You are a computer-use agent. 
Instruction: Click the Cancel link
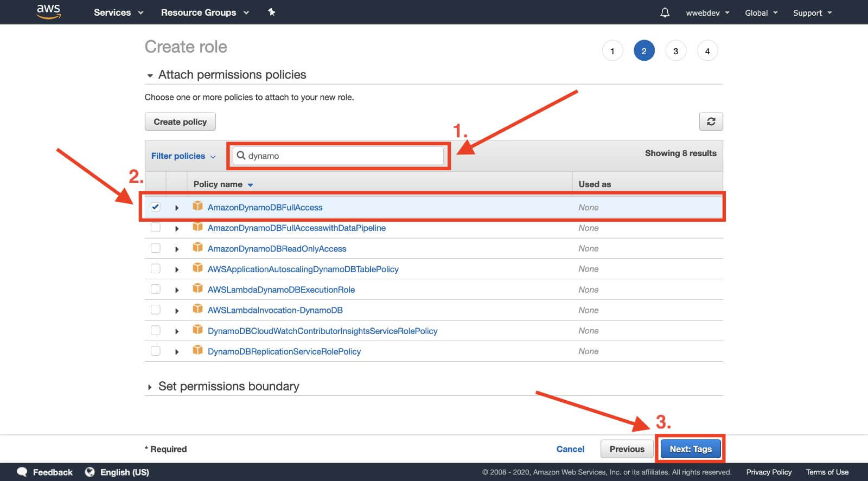(570, 449)
